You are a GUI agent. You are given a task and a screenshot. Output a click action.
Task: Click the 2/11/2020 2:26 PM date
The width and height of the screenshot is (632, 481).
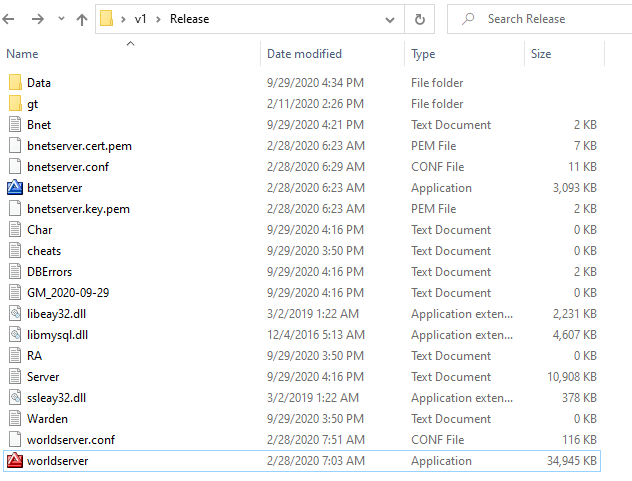point(315,104)
